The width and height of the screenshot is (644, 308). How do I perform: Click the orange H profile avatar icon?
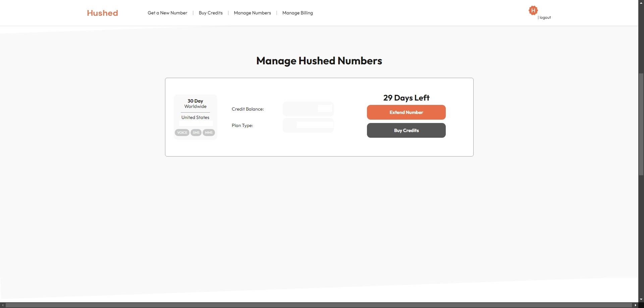(533, 10)
